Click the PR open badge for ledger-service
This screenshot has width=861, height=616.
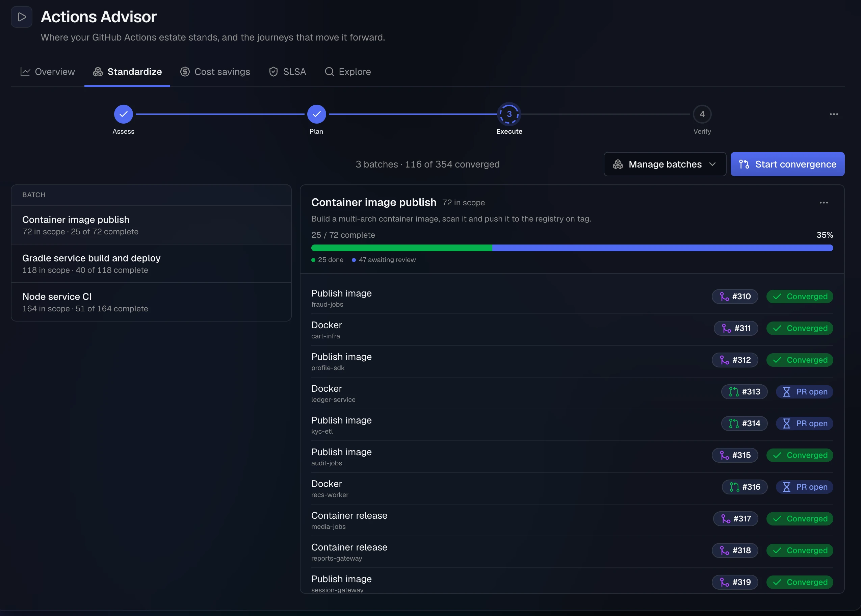click(x=805, y=392)
